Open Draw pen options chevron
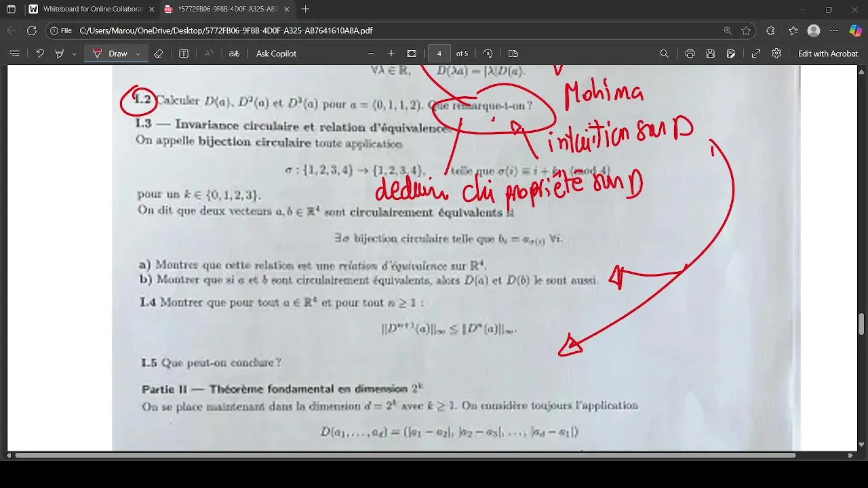 (x=138, y=54)
